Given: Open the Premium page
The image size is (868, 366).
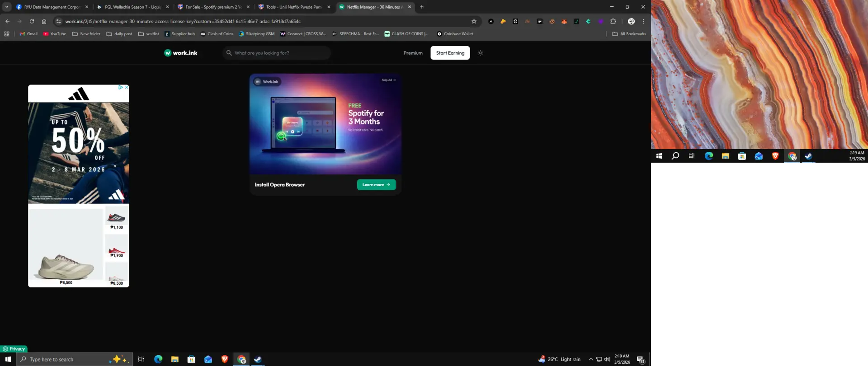Looking at the screenshot, I should point(413,53).
